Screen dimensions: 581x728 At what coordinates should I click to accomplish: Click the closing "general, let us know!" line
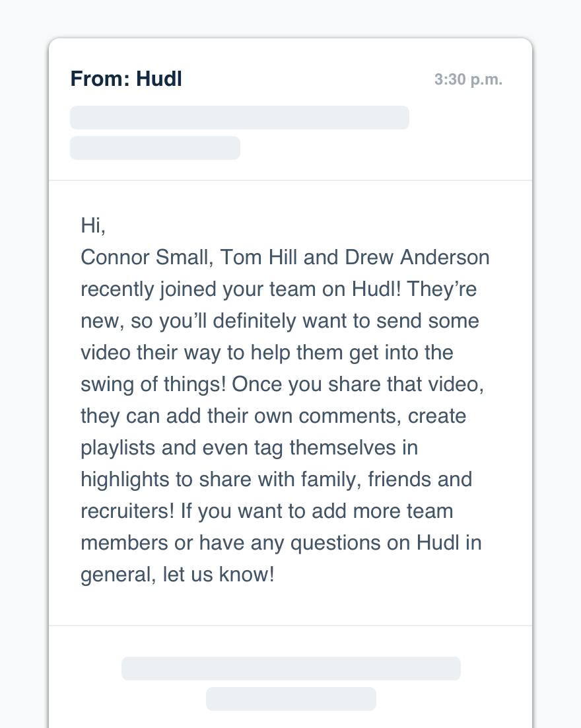tap(177, 574)
